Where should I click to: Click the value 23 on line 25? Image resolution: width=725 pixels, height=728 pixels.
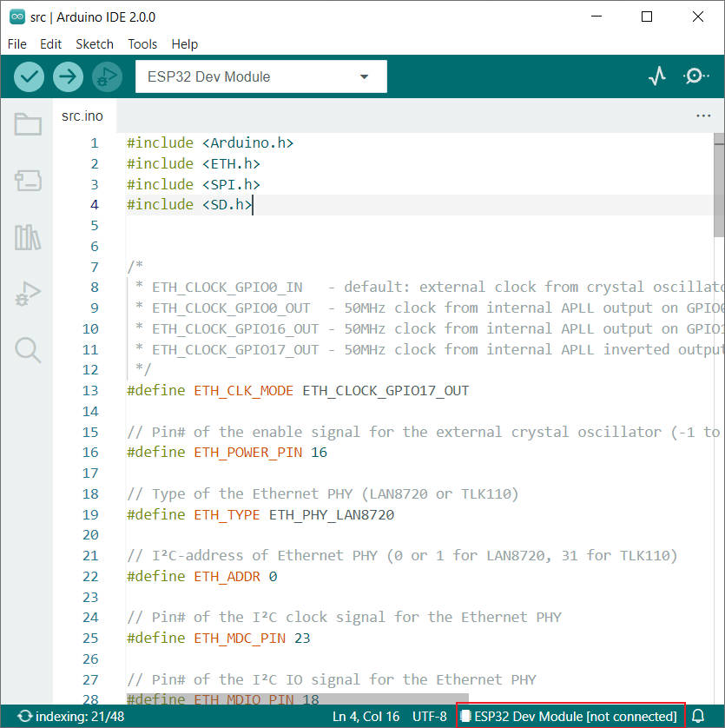click(302, 639)
